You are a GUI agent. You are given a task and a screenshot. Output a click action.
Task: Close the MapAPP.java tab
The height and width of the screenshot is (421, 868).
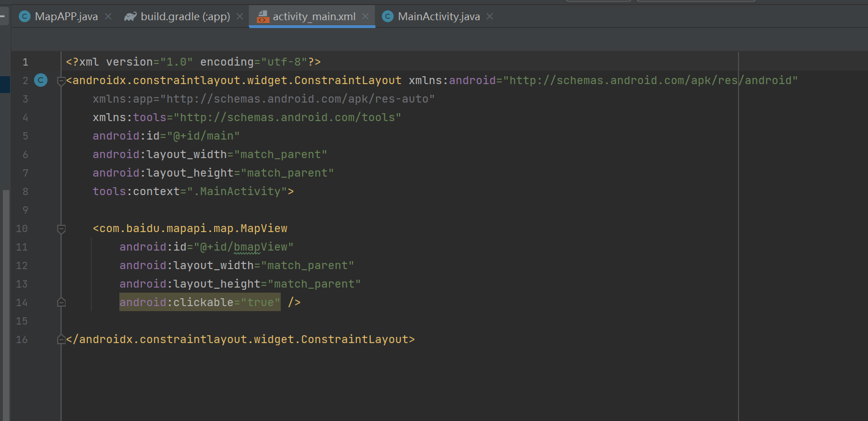[x=108, y=16]
